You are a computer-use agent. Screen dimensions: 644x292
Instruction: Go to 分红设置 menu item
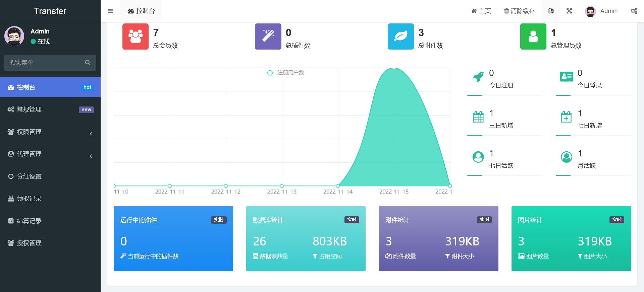coord(50,176)
